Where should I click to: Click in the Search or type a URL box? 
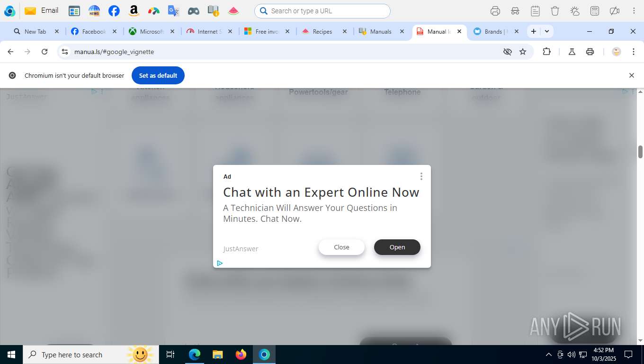322,11
